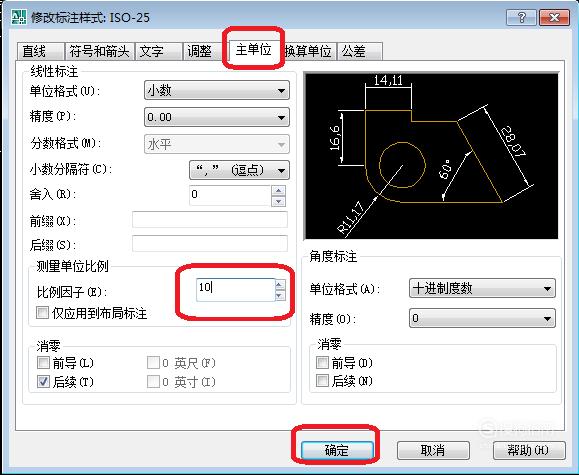Increase 比例因子 with the up arrow
This screenshot has width=579, height=475.
[280, 285]
